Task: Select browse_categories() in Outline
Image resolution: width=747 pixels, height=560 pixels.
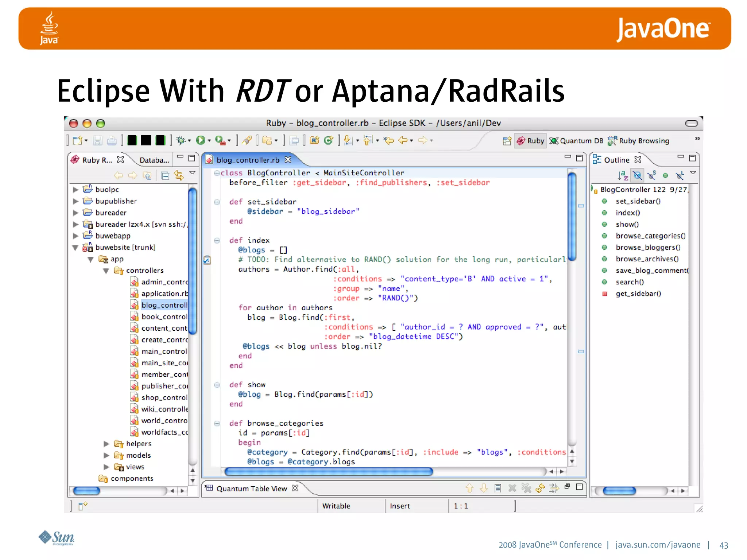Action: pyautogui.click(x=650, y=236)
